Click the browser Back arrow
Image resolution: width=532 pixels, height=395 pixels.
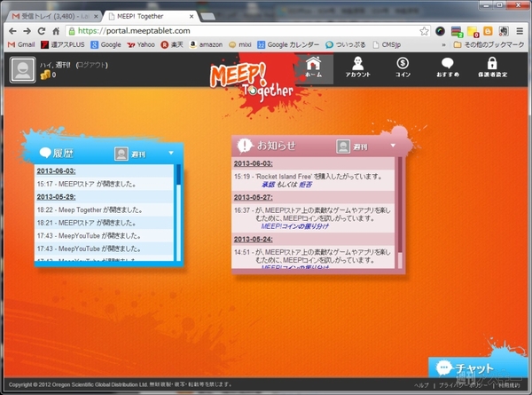(12, 31)
